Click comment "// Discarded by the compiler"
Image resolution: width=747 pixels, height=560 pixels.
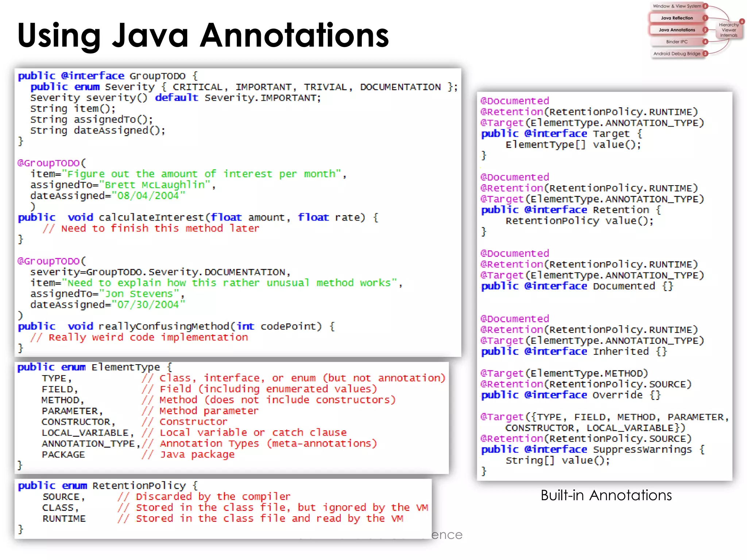tap(204, 497)
